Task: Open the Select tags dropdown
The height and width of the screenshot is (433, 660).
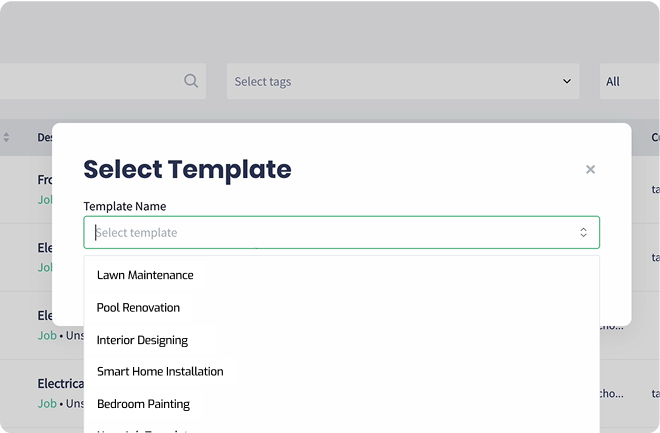Action: [x=403, y=81]
